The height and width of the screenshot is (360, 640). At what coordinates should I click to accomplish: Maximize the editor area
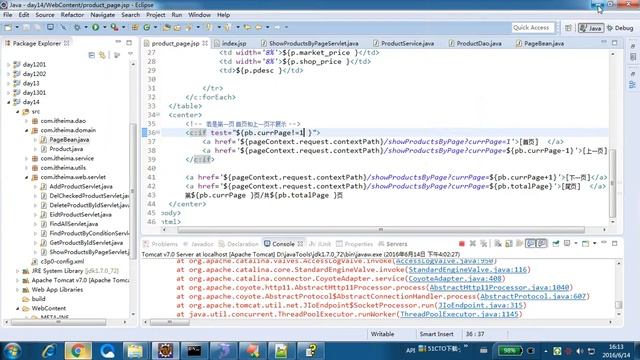point(615,42)
